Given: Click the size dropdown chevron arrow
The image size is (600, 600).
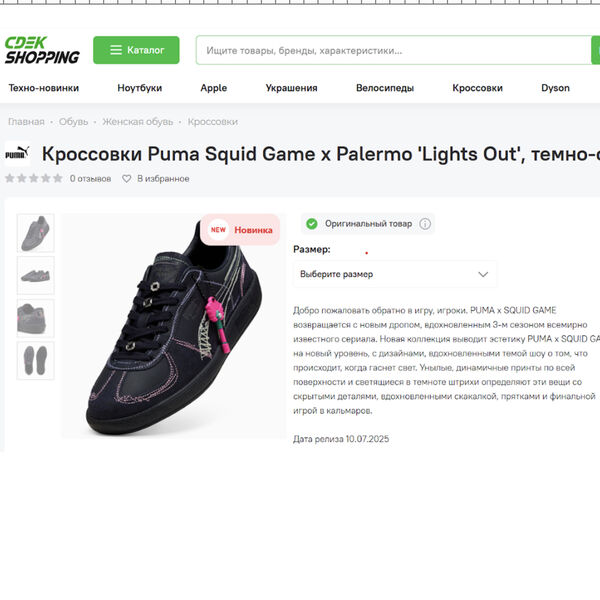Looking at the screenshot, I should pos(483,274).
